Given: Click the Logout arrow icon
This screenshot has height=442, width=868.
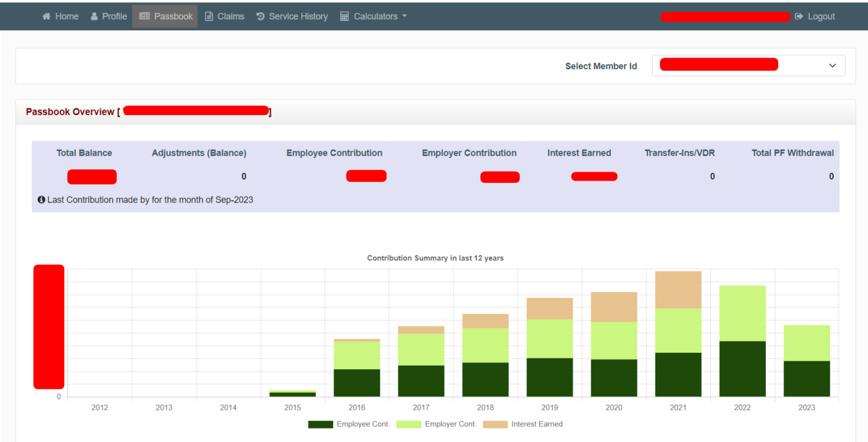Looking at the screenshot, I should pos(799,16).
